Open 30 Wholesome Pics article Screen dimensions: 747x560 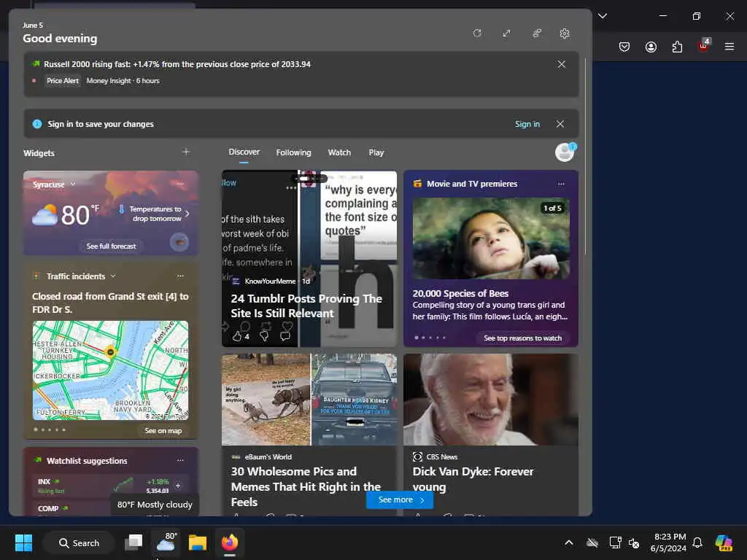tap(306, 486)
